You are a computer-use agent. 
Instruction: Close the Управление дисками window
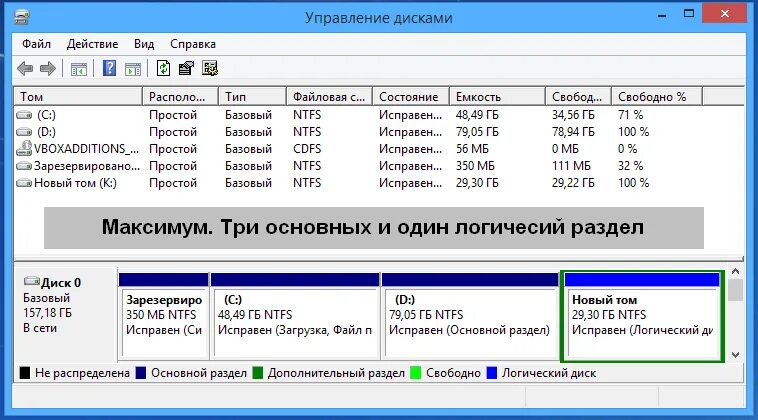click(x=724, y=14)
